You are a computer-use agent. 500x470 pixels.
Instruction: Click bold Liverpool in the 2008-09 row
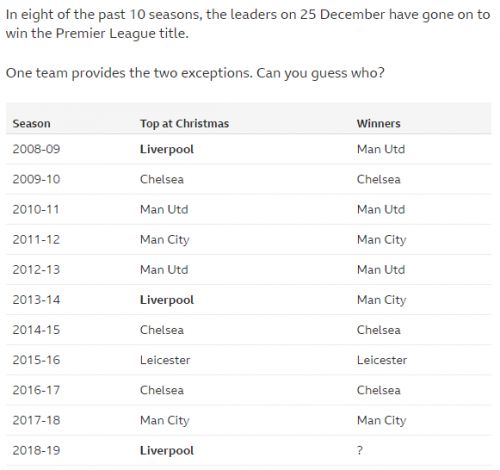(x=167, y=149)
